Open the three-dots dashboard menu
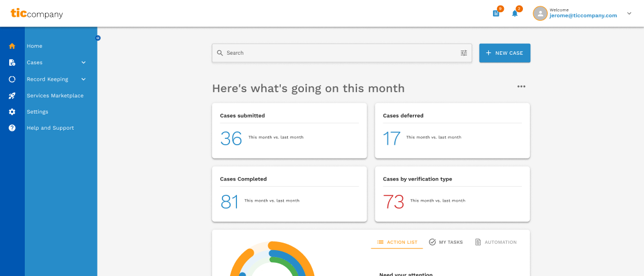Viewport: 644px width, 276px height. click(521, 86)
